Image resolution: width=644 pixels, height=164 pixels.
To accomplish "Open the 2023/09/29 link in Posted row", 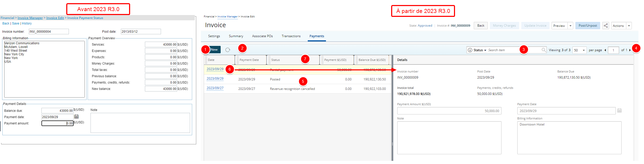I will tap(215, 79).
